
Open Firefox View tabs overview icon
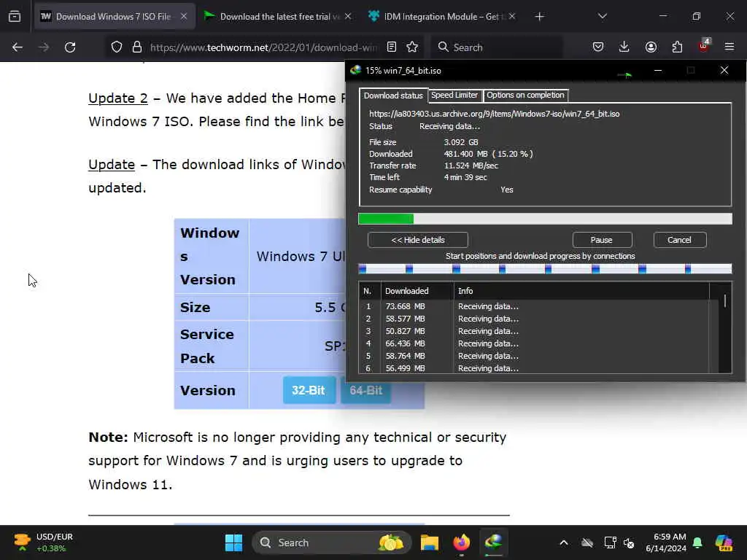coord(15,17)
